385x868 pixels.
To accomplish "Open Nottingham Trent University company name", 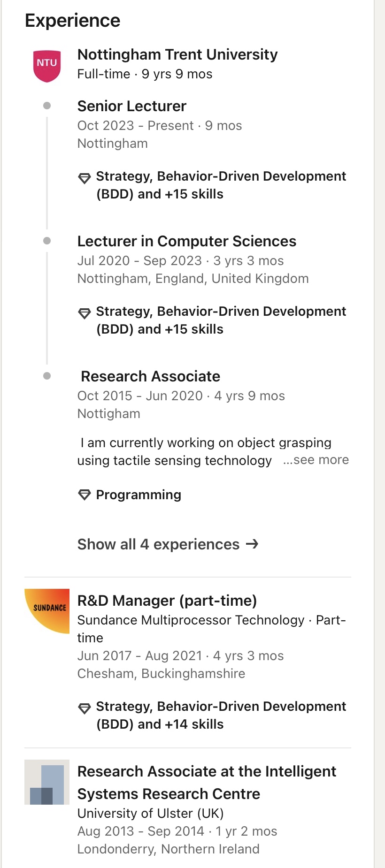I will click(x=177, y=54).
